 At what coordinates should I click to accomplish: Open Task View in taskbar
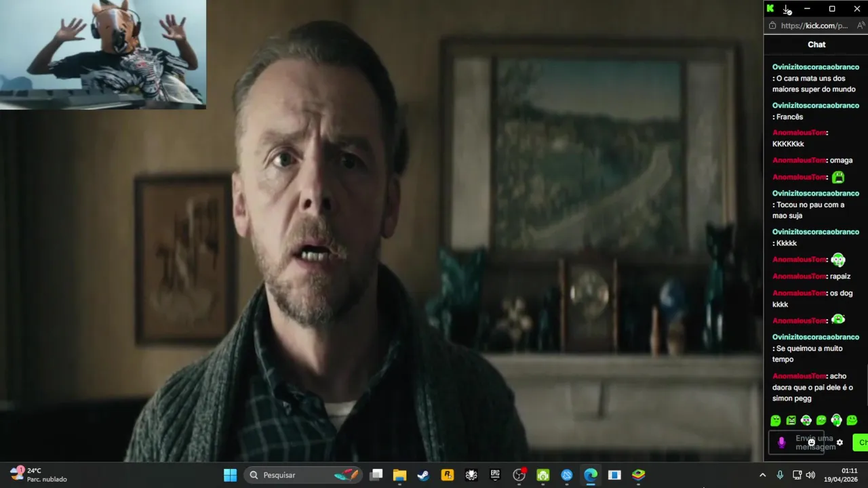376,475
